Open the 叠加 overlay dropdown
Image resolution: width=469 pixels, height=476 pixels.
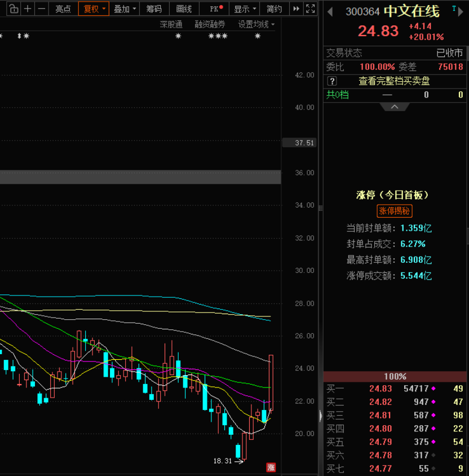tap(125, 9)
